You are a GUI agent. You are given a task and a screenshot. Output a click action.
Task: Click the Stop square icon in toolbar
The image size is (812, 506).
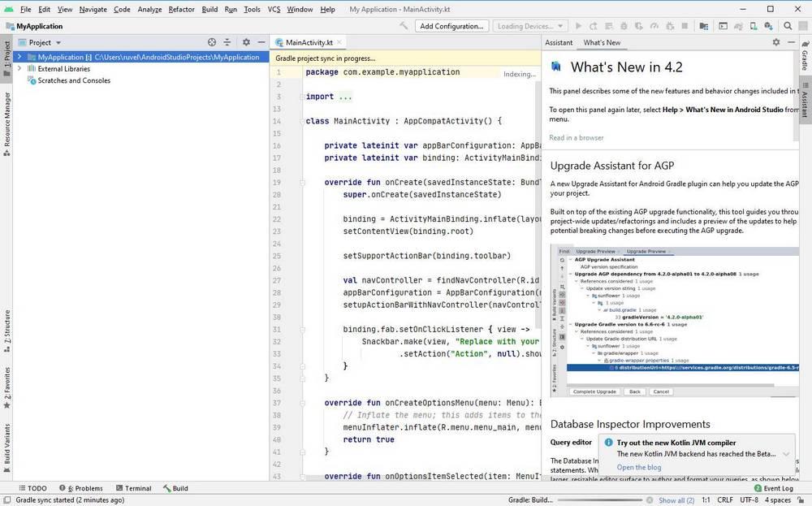click(685, 26)
